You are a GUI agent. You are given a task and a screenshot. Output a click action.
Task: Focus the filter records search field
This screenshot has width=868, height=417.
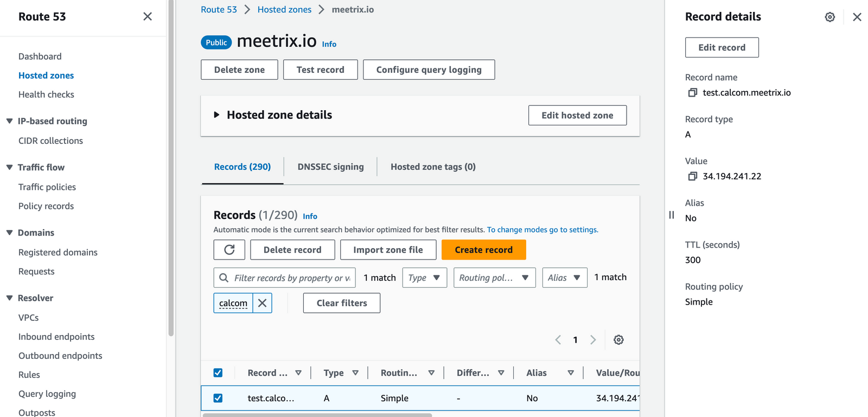285,277
